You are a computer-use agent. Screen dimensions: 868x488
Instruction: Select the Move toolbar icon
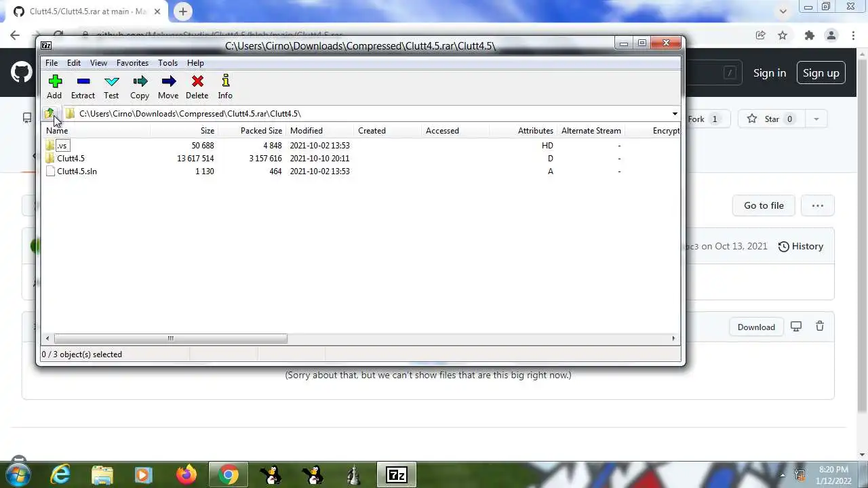[x=169, y=81]
